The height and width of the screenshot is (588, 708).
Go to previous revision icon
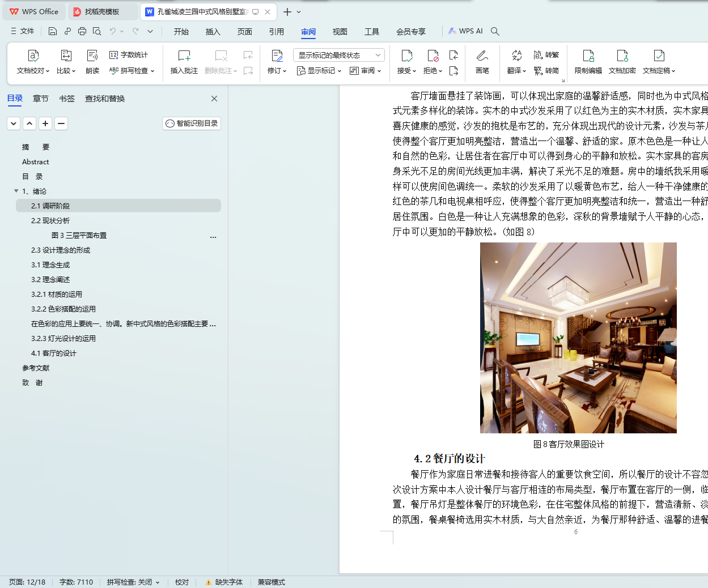pos(453,55)
